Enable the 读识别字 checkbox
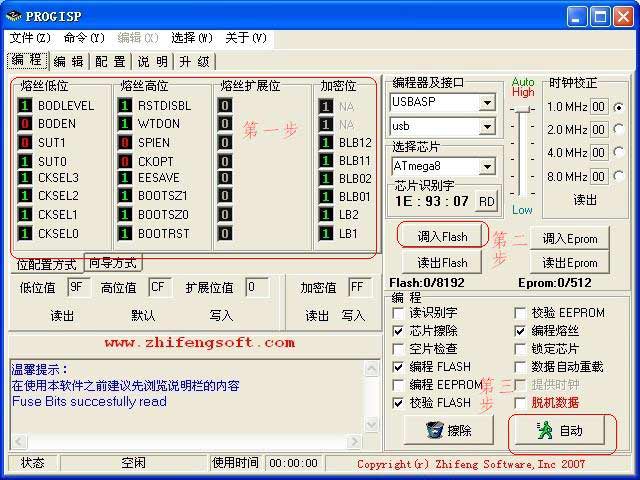Image resolution: width=640 pixels, height=480 pixels. click(x=399, y=313)
